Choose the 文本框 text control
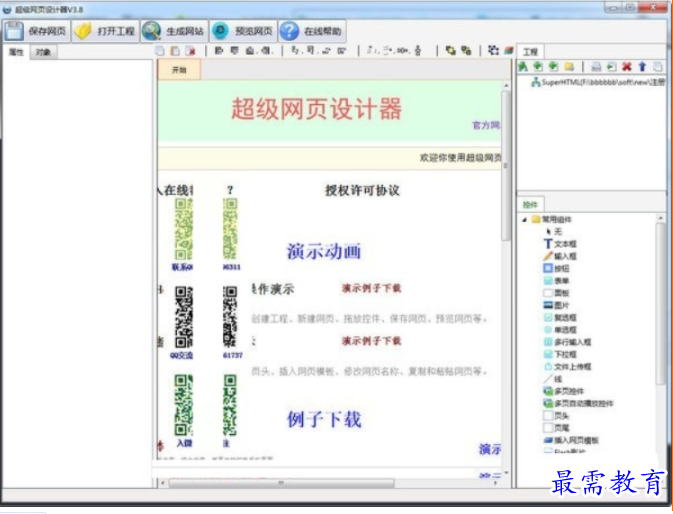 560,244
